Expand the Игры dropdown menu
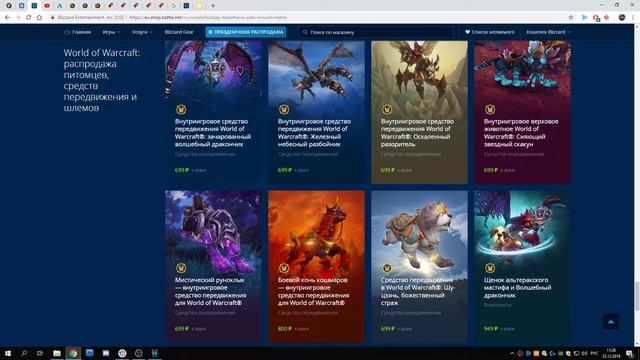Screen dimensions: 640x360 (111, 32)
